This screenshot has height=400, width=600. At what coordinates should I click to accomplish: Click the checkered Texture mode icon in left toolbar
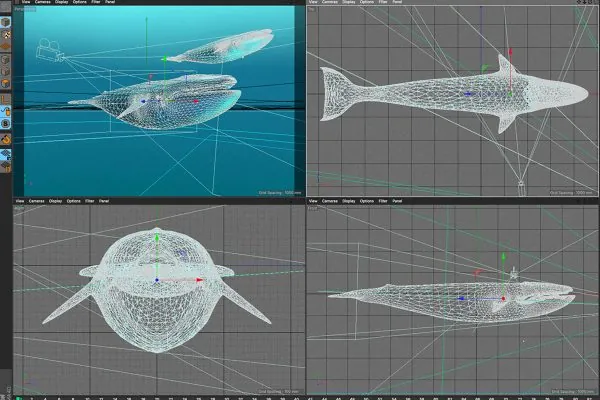5,34
